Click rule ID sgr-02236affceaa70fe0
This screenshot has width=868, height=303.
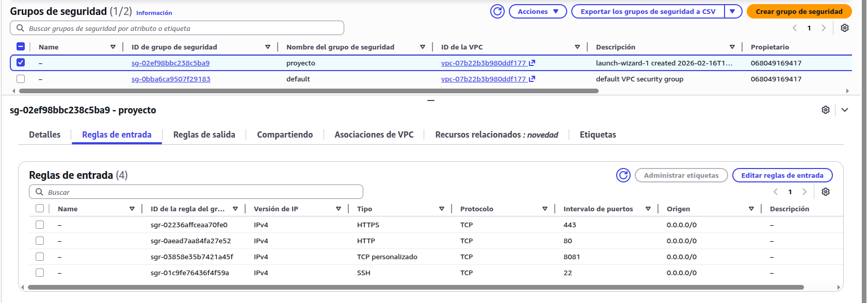coord(189,225)
